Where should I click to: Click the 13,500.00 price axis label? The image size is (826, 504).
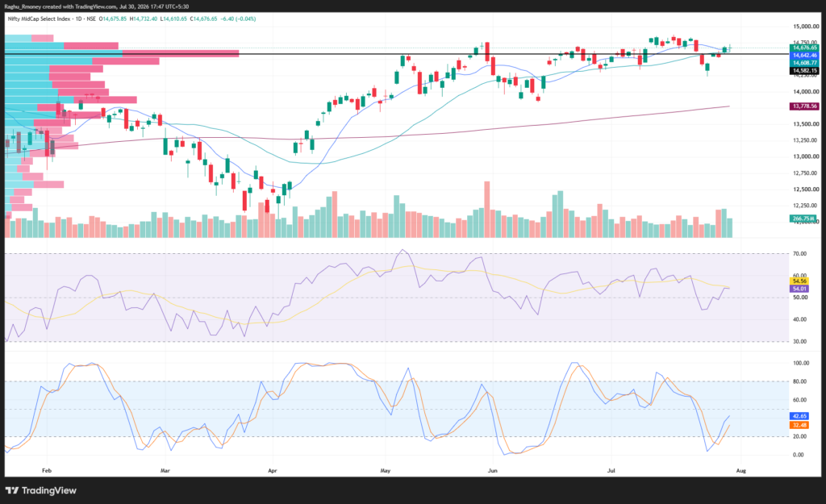click(x=806, y=124)
